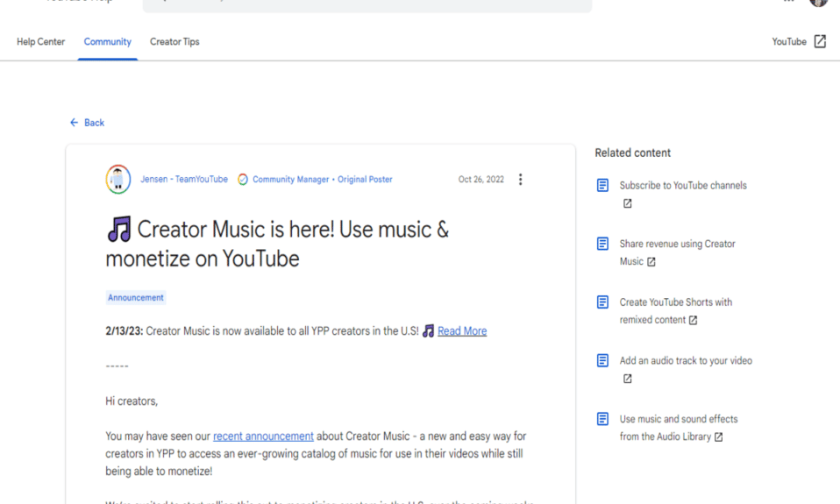The image size is (840, 504).
Task: Select the Community tab
Action: (x=107, y=42)
